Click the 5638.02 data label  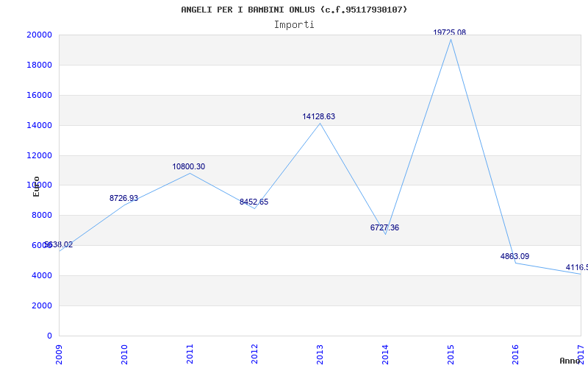pyautogui.click(x=59, y=245)
